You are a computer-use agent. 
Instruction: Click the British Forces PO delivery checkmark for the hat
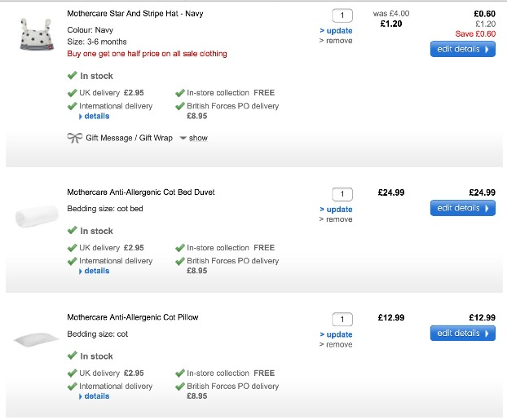[180, 106]
